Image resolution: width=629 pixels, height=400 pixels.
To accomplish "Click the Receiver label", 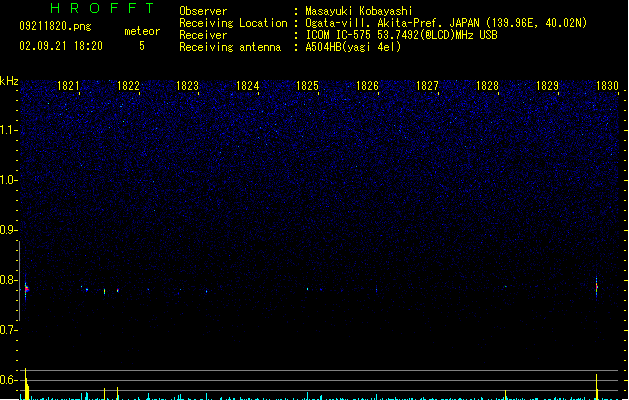I will 203,35.
